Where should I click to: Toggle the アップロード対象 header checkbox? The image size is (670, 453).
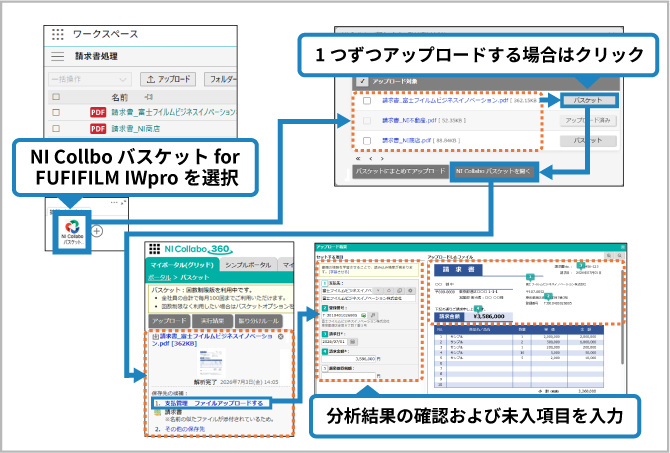point(363,81)
